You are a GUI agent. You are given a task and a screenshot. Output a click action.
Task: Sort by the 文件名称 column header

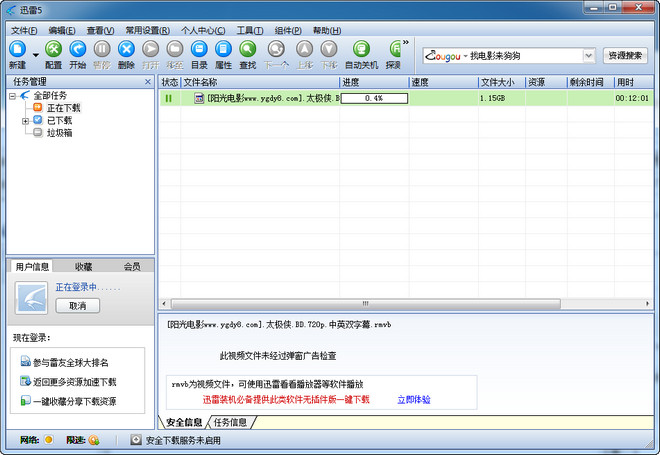tap(260, 82)
